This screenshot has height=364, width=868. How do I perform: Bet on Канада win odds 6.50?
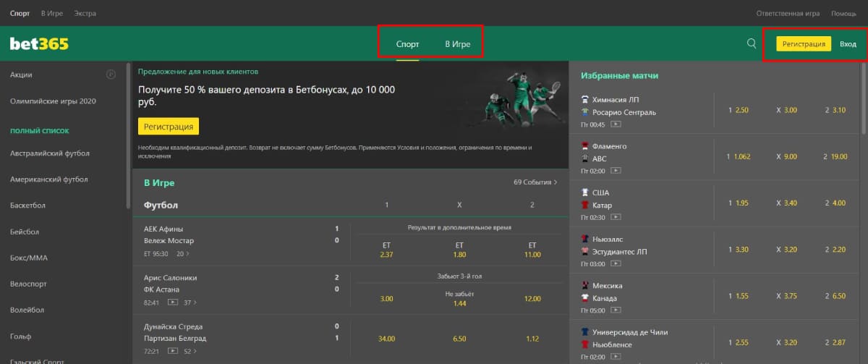click(x=835, y=296)
